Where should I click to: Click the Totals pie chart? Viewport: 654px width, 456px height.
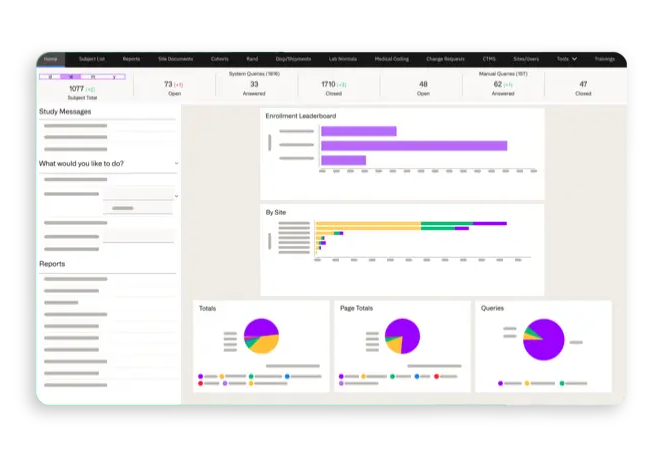pyautogui.click(x=261, y=337)
